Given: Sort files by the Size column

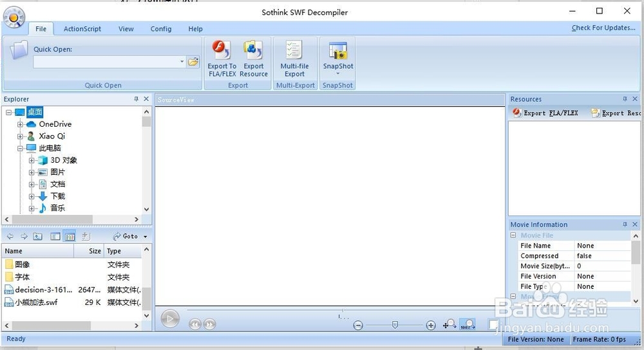Looking at the screenshot, I should click(x=89, y=251).
